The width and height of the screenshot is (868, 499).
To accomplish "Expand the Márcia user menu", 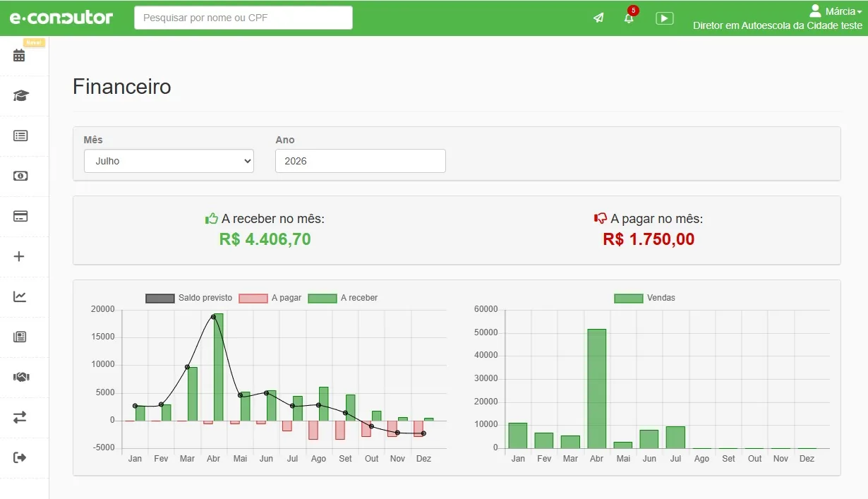I will pos(836,11).
